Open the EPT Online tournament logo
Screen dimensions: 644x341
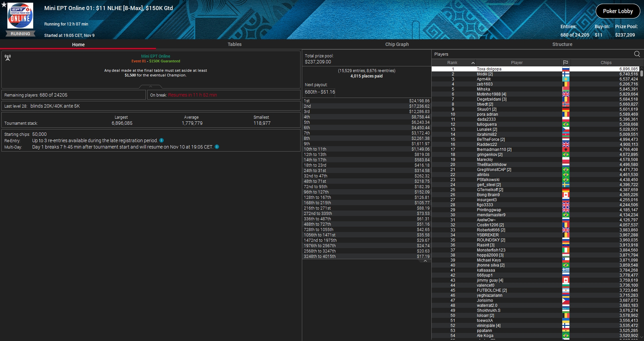[20, 16]
